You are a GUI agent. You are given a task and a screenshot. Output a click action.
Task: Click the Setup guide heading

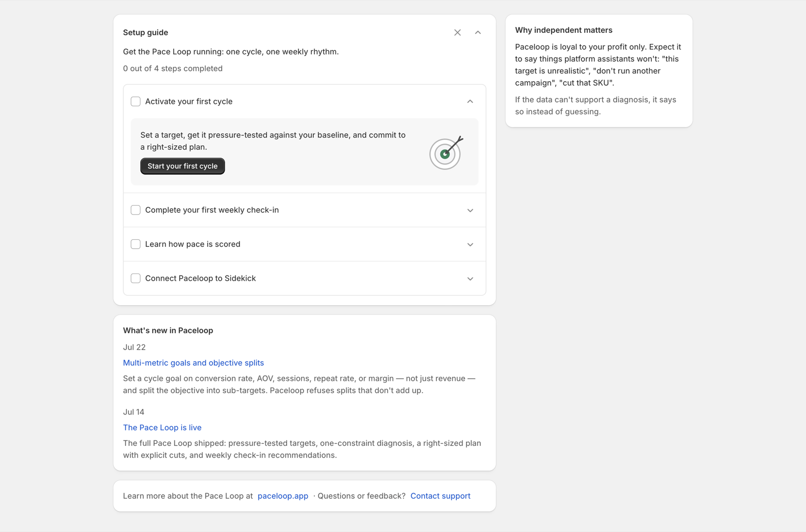(x=146, y=32)
